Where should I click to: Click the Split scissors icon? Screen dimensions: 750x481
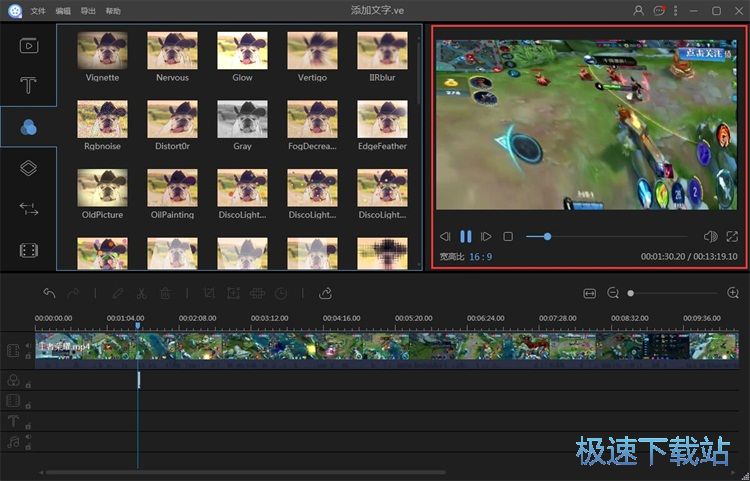click(x=142, y=293)
